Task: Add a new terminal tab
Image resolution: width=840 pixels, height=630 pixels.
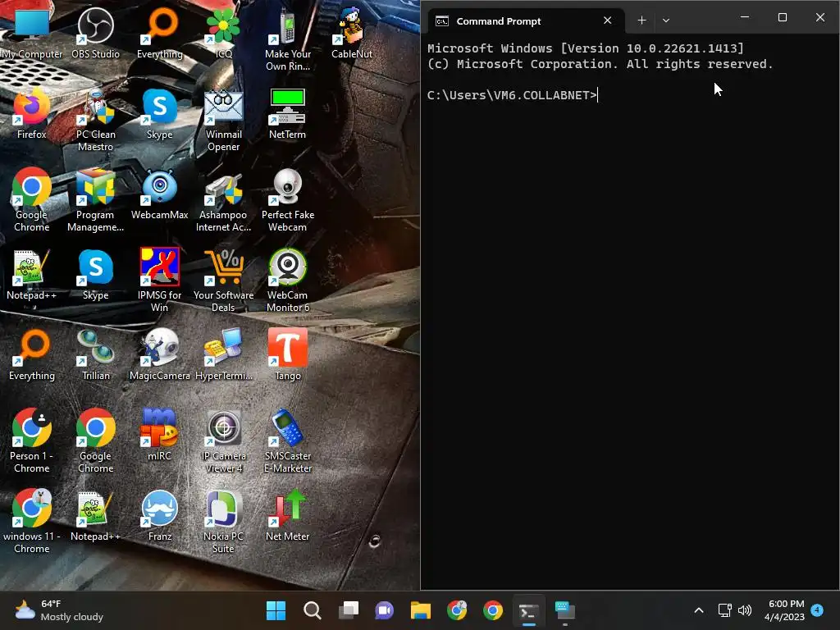Action: [x=641, y=21]
